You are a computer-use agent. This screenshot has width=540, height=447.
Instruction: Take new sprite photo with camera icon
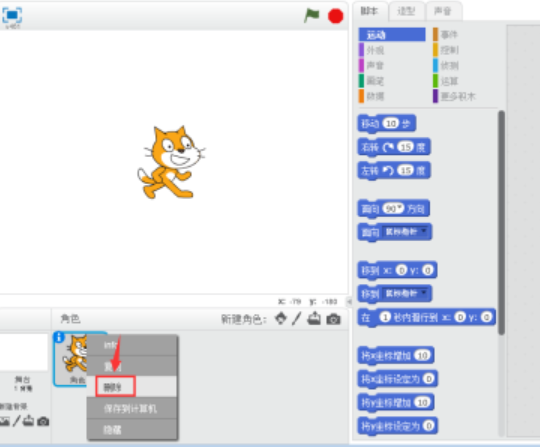[333, 320]
